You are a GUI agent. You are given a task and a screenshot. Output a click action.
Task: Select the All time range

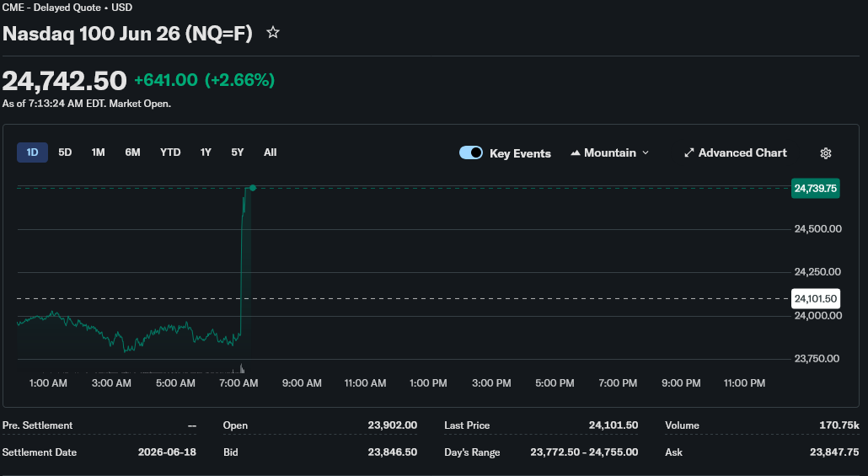point(271,152)
